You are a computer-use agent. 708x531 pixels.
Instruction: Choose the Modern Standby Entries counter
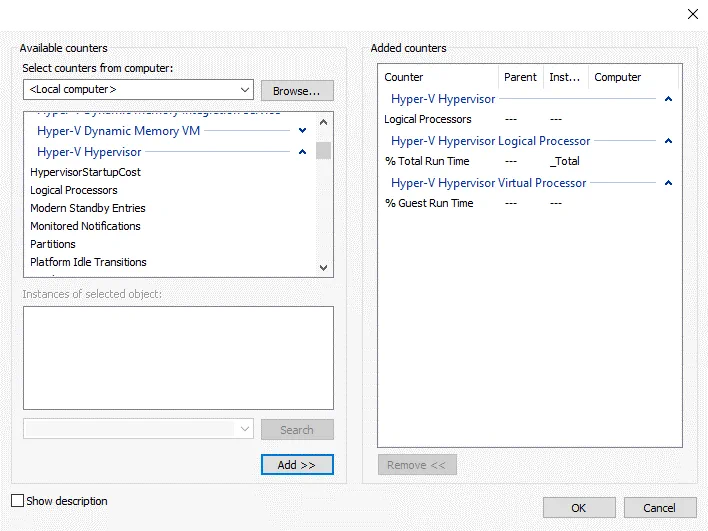[88, 208]
